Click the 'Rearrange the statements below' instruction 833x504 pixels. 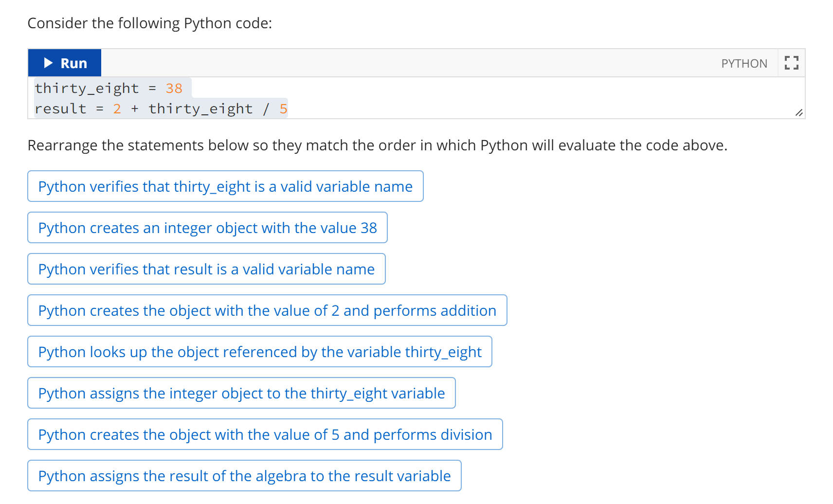click(378, 145)
